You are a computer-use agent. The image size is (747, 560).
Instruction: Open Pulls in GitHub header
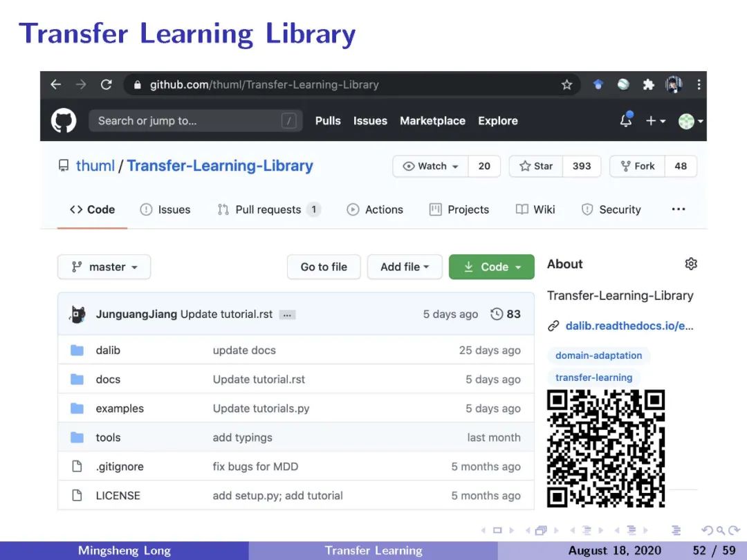(328, 121)
